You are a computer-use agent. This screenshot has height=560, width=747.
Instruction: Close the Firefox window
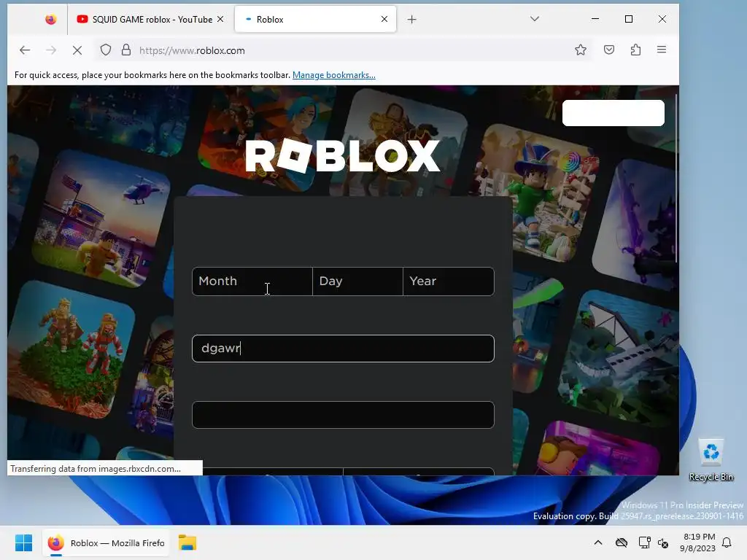click(x=662, y=19)
